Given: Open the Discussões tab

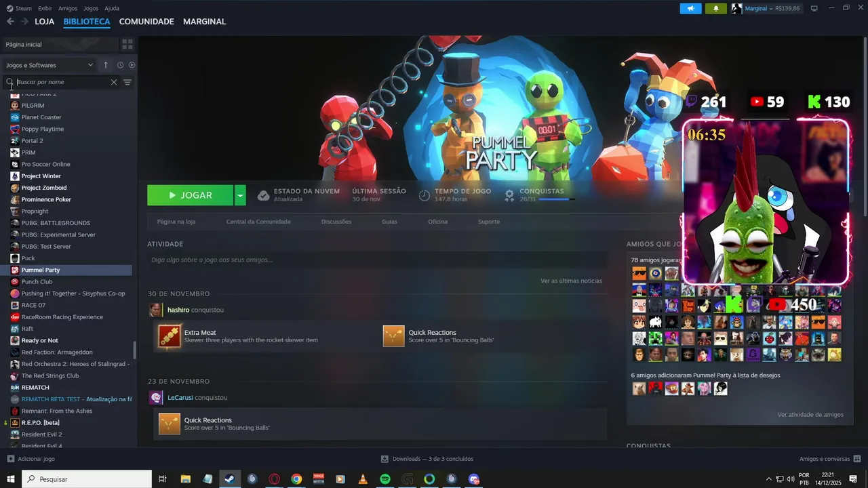Looking at the screenshot, I should tap(336, 222).
